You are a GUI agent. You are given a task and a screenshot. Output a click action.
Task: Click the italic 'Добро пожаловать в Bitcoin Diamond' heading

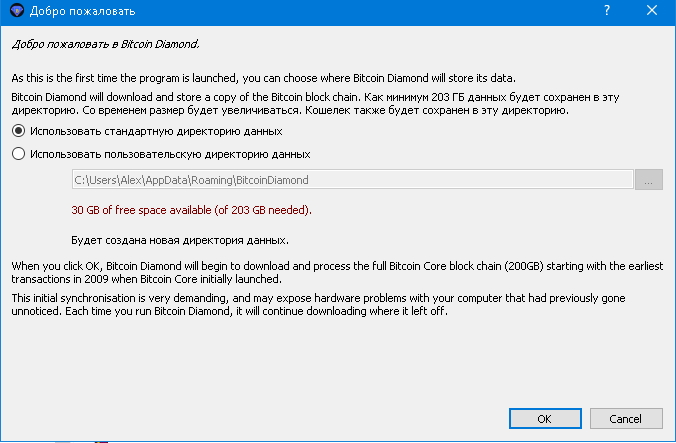pos(106,44)
